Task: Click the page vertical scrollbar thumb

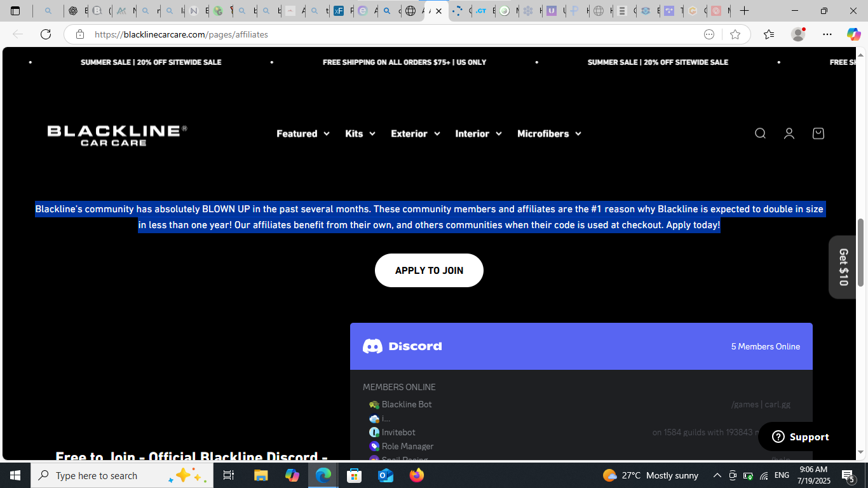Action: click(861, 252)
